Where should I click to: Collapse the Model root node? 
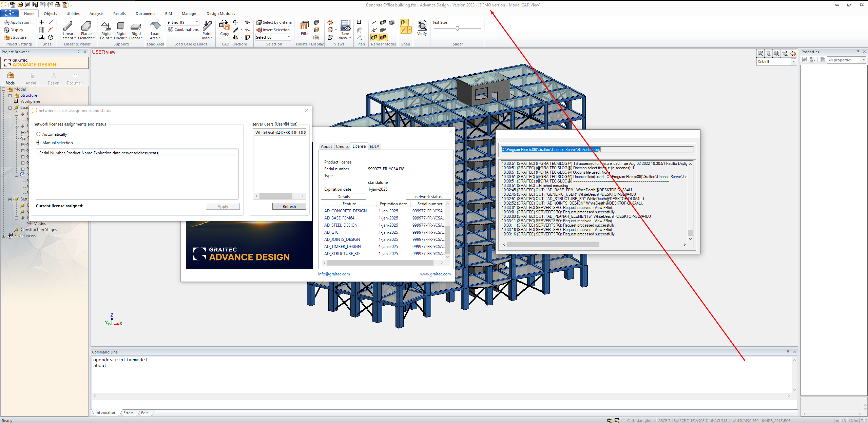4,90
